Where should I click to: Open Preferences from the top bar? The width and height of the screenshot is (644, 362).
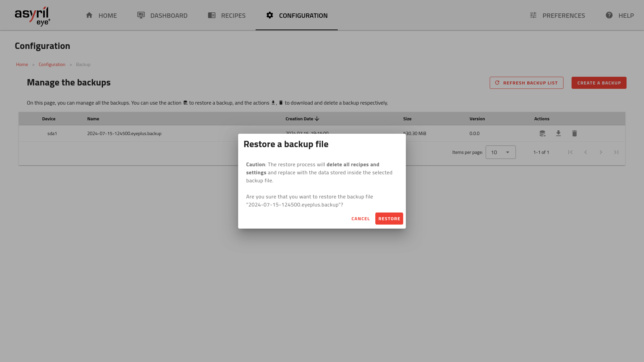pyautogui.click(x=557, y=15)
